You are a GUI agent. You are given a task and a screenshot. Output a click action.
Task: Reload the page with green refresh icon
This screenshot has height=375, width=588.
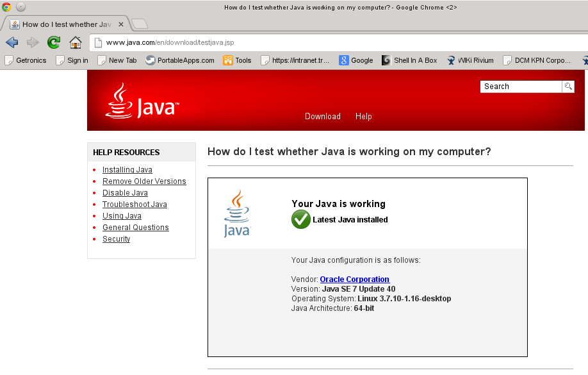pyautogui.click(x=54, y=42)
